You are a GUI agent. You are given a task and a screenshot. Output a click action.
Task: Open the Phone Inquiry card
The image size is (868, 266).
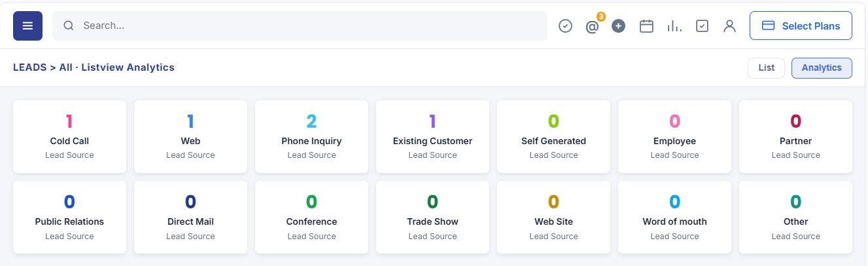[x=311, y=136]
